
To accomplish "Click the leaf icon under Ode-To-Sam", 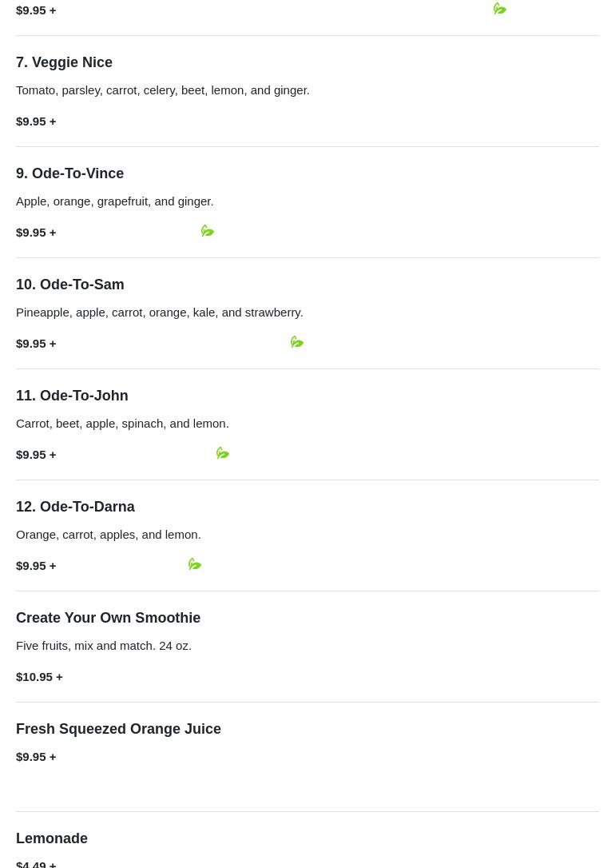I will point(297,342).
